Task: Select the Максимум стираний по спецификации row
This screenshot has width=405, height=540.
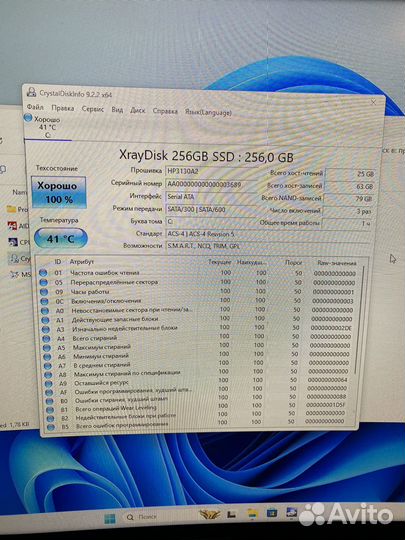Action: tap(198, 372)
